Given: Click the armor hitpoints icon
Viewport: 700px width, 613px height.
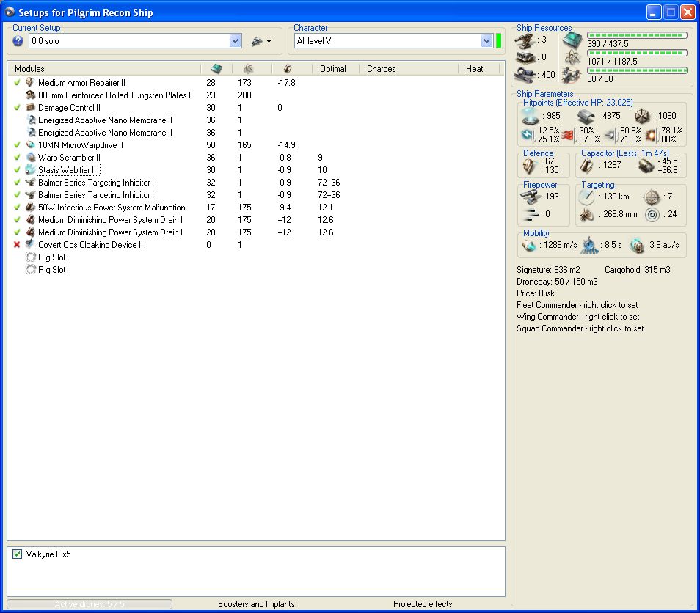Looking at the screenshot, I should click(586, 117).
